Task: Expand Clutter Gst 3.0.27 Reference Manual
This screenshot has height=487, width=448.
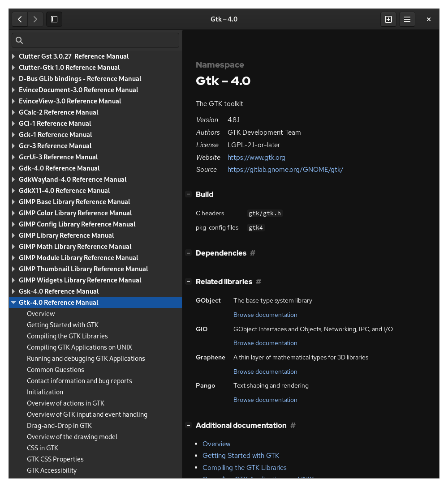Action: point(13,56)
